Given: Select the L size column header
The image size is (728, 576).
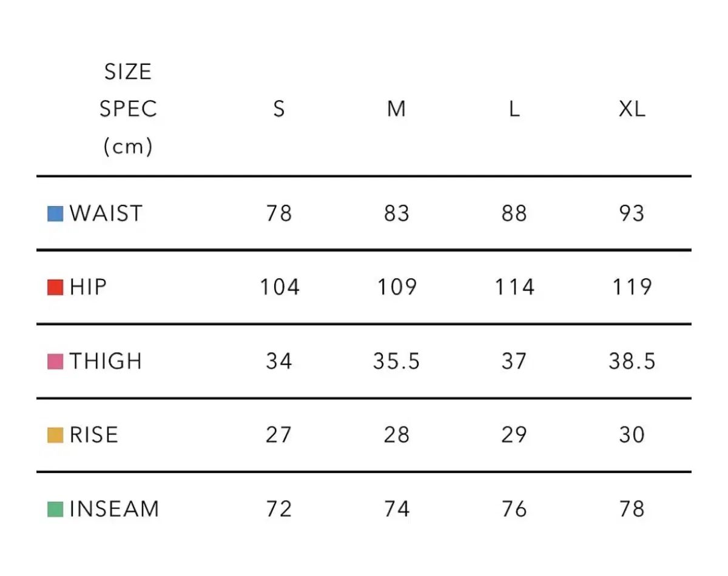Looking at the screenshot, I should 514,109.
